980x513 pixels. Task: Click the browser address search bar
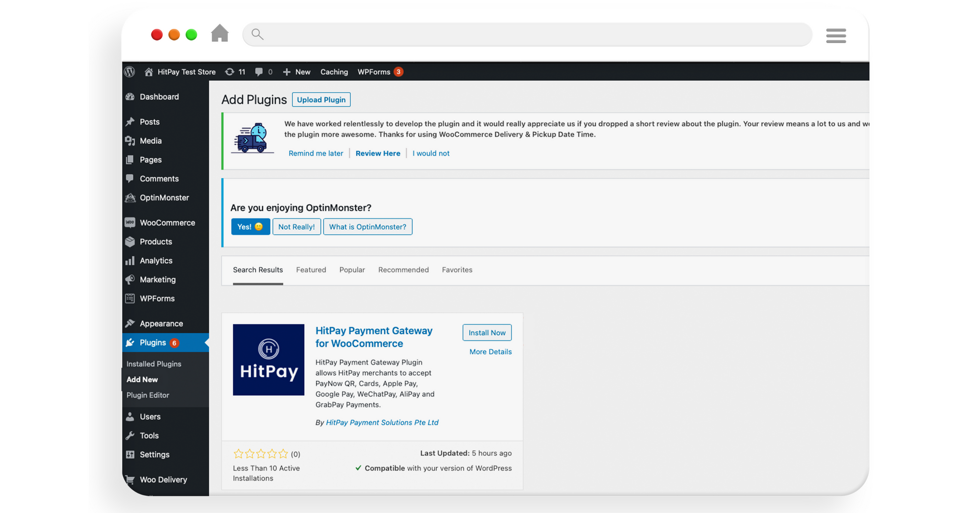pyautogui.click(x=527, y=34)
